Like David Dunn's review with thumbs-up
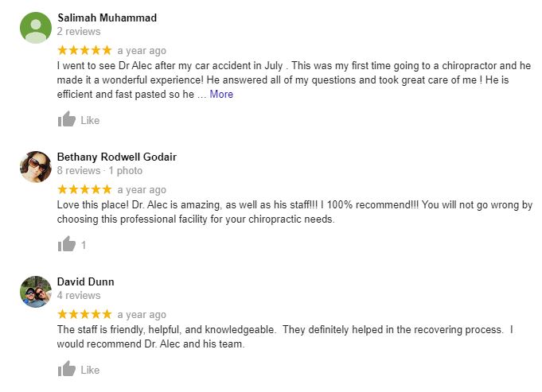Screen dimensions: 542x392 pos(66,368)
